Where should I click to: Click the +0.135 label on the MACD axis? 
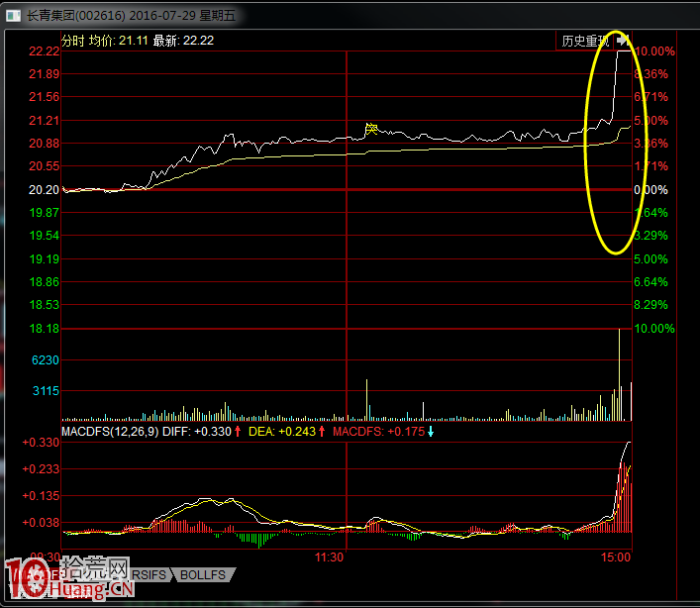tap(41, 496)
